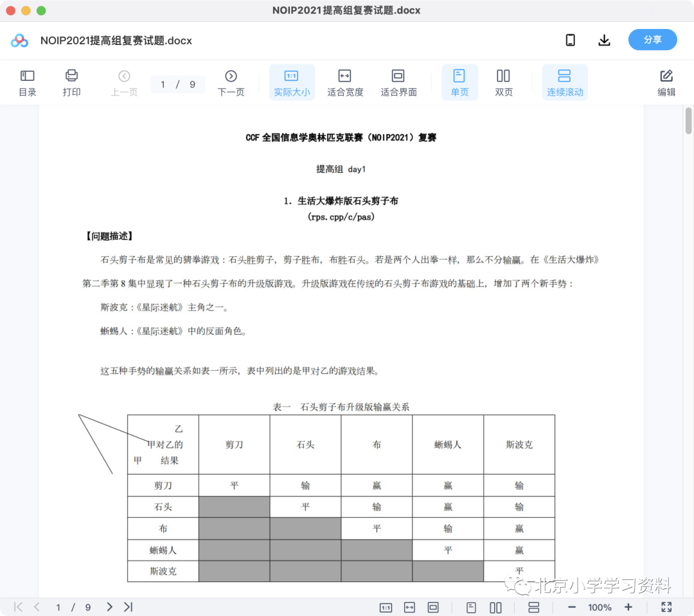The height and width of the screenshot is (616, 694).
Task: Open 编辑 edit mode
Action: coord(666,83)
